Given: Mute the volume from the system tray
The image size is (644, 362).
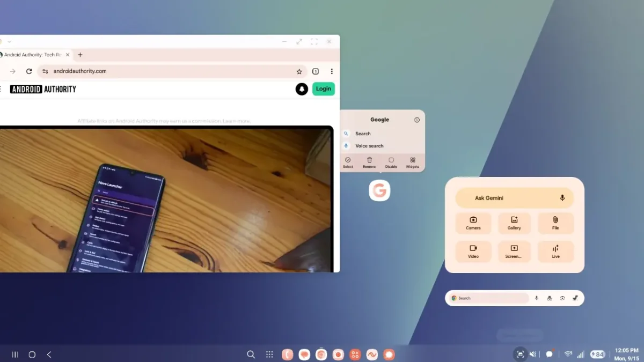Looking at the screenshot, I should coord(532,354).
